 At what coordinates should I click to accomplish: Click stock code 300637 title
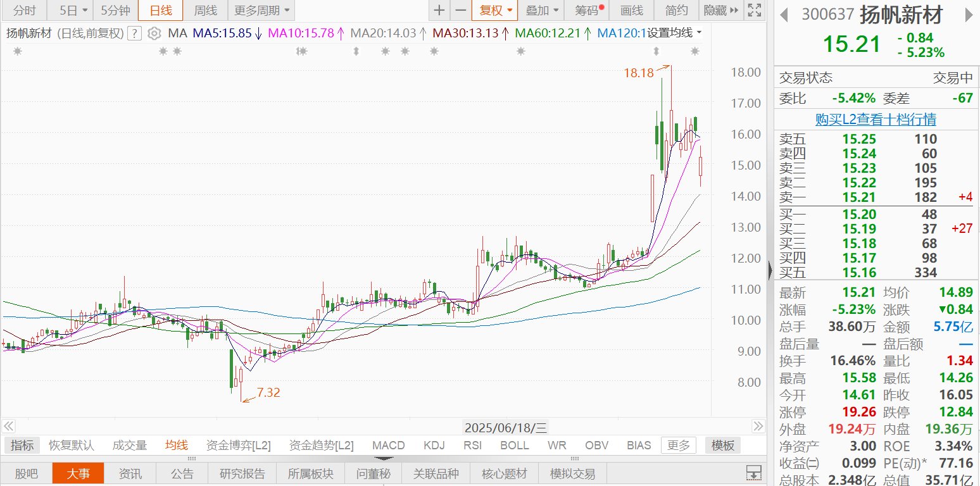tap(827, 15)
